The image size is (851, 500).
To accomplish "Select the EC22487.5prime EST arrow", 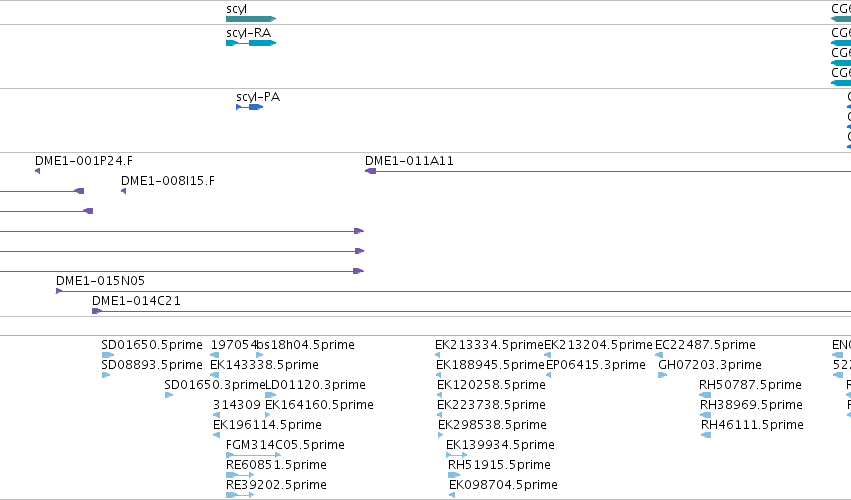I will pos(659,355).
